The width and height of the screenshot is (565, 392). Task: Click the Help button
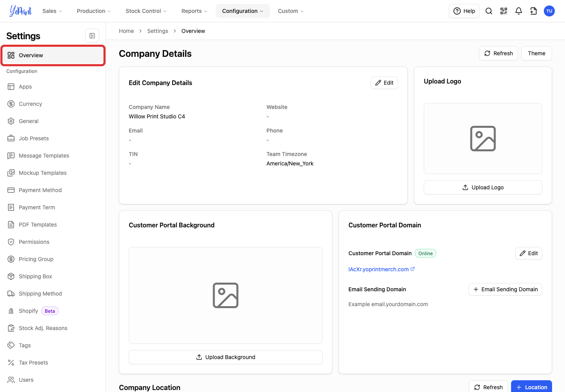click(464, 11)
